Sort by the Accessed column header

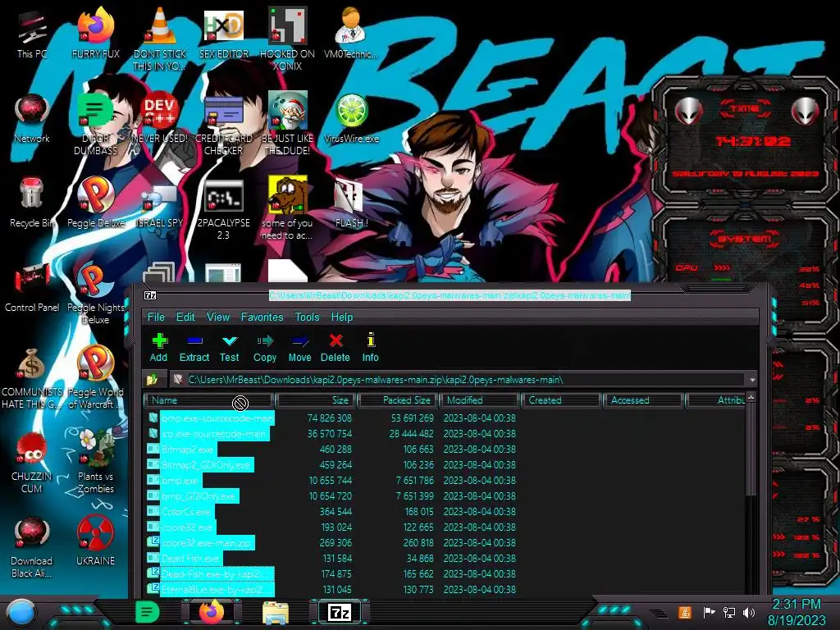point(643,400)
